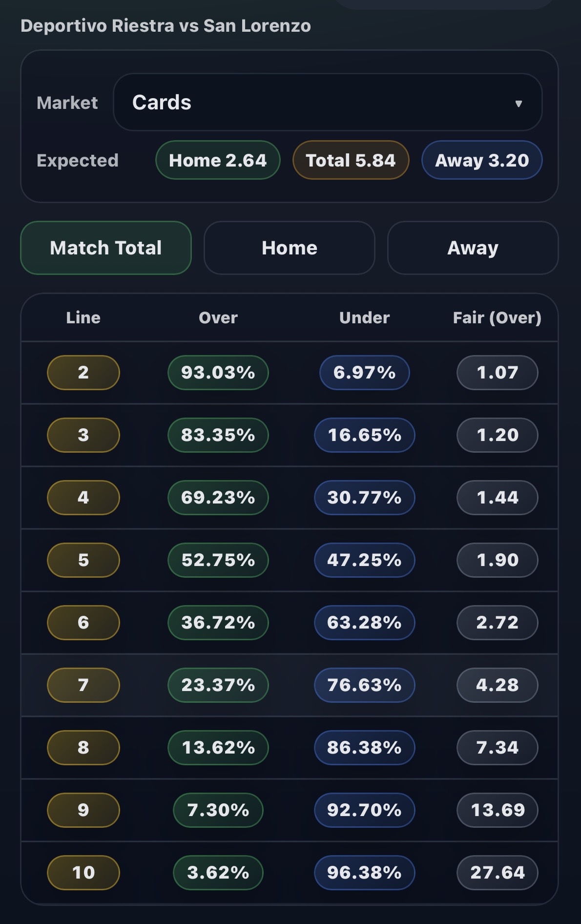Click the Home 2.64 expected pill

pyautogui.click(x=218, y=160)
